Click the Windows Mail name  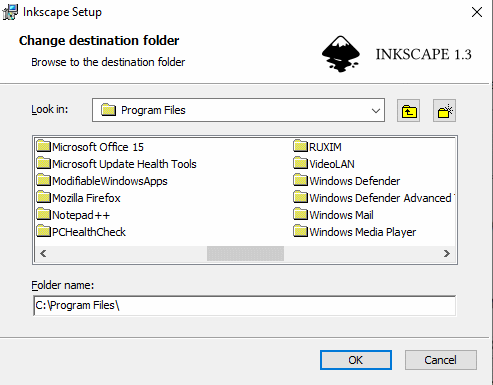341,215
